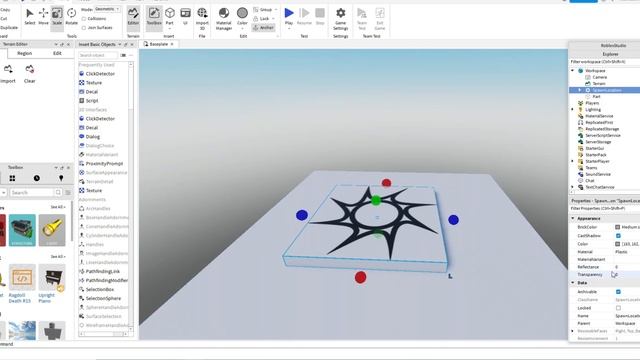
Task: Expand the Lighting node in Explorer
Action: pos(573,109)
